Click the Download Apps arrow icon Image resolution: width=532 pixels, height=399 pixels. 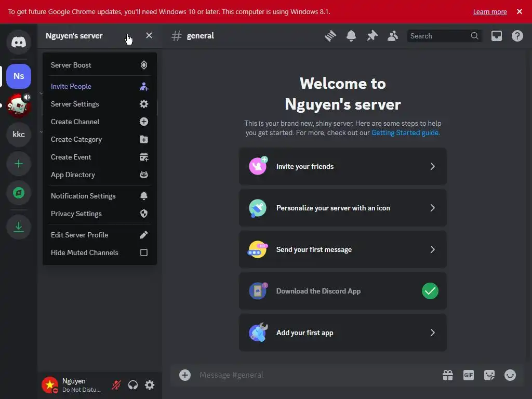tap(19, 227)
